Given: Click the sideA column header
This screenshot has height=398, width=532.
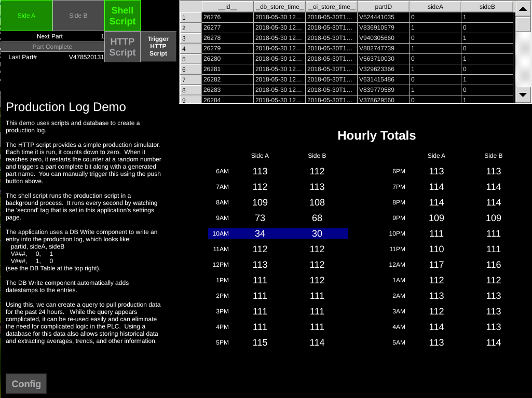Looking at the screenshot, I should [x=435, y=7].
